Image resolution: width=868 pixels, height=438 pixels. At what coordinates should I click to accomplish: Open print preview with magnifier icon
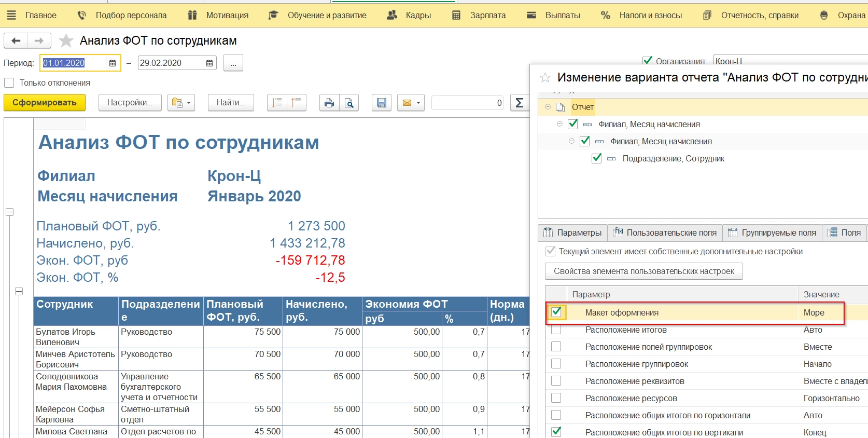[x=349, y=103]
